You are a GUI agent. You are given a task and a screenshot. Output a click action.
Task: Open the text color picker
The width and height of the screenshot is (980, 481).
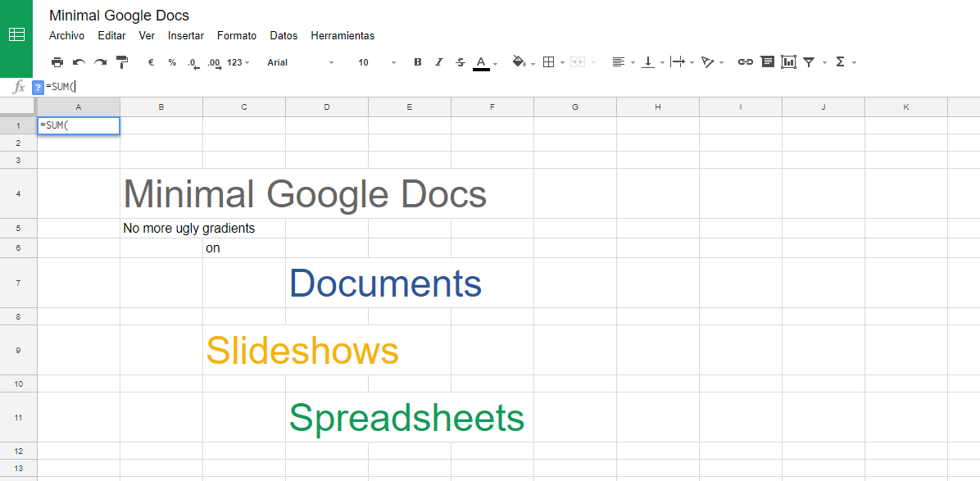point(483,61)
